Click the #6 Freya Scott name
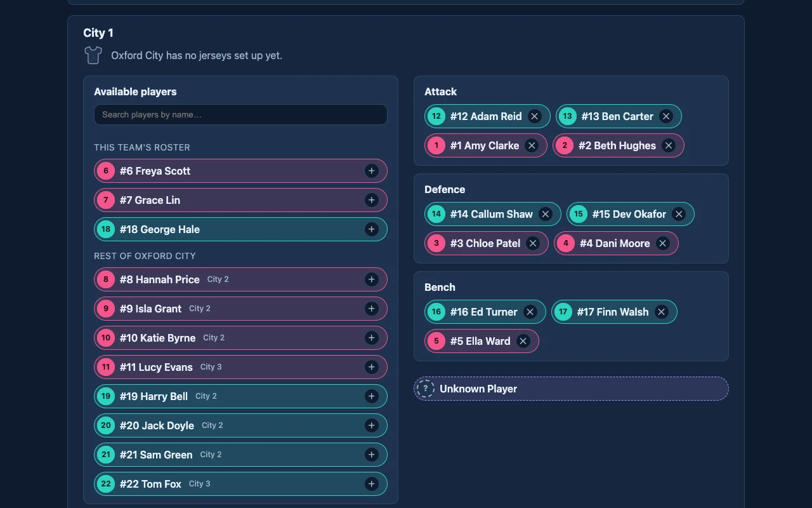The height and width of the screenshot is (508, 812). 155,171
